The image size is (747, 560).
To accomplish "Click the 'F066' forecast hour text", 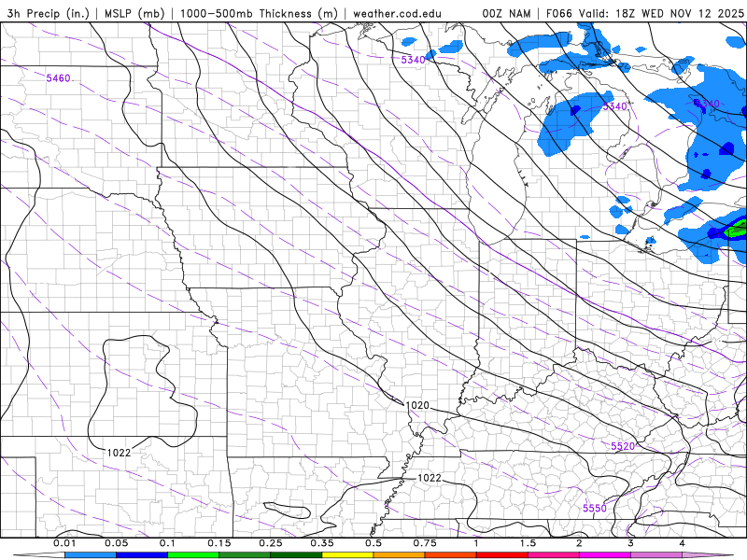I will (558, 13).
